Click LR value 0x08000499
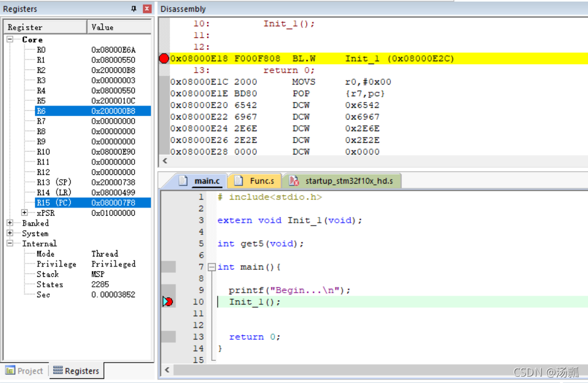 (x=113, y=192)
